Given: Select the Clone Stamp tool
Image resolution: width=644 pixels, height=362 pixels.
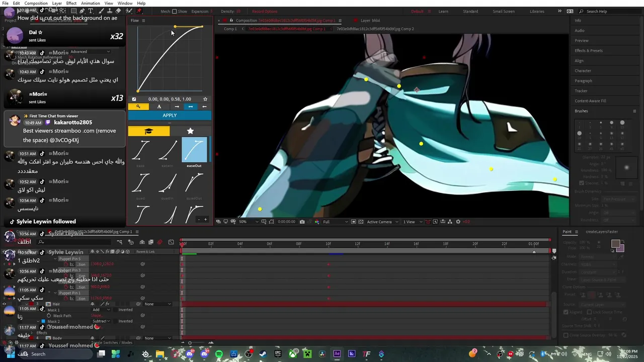Looking at the screenshot, I should click(109, 11).
